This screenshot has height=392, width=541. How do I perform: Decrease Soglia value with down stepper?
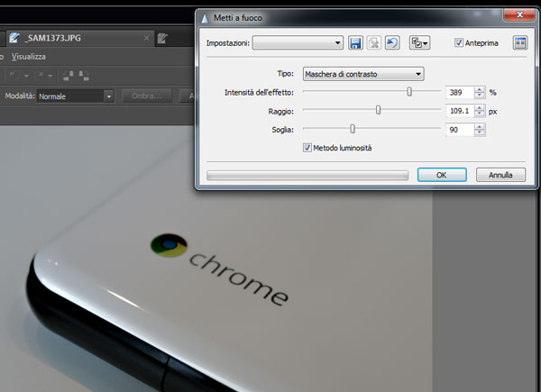pyautogui.click(x=480, y=133)
